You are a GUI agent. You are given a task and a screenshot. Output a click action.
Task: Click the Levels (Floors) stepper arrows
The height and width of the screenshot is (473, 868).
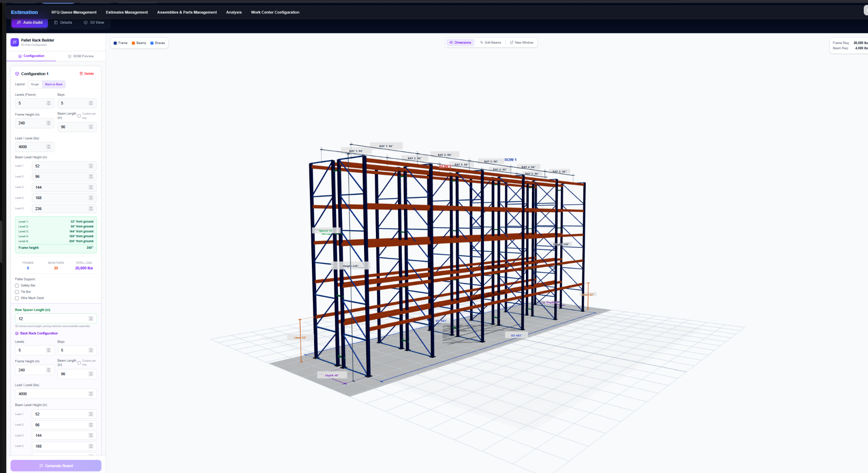pyautogui.click(x=48, y=103)
